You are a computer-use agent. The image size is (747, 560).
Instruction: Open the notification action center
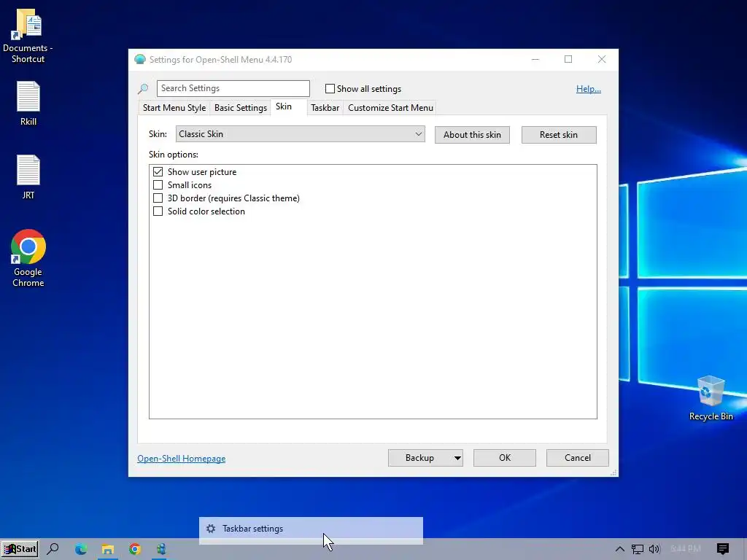pyautogui.click(x=723, y=549)
